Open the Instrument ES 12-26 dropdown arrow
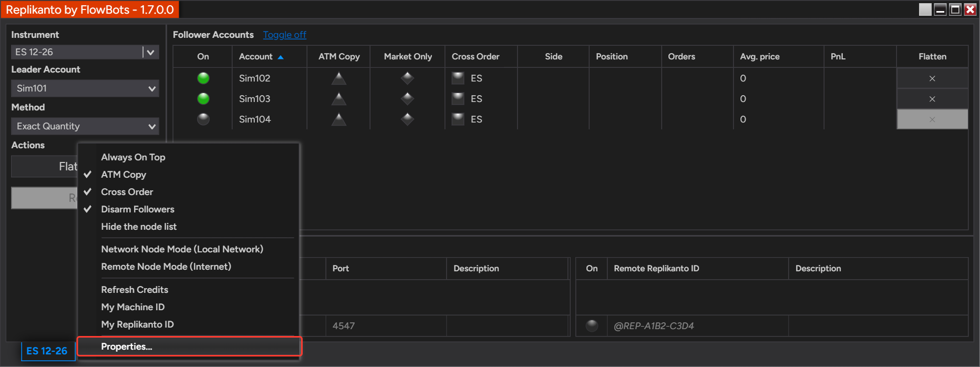 click(x=151, y=52)
